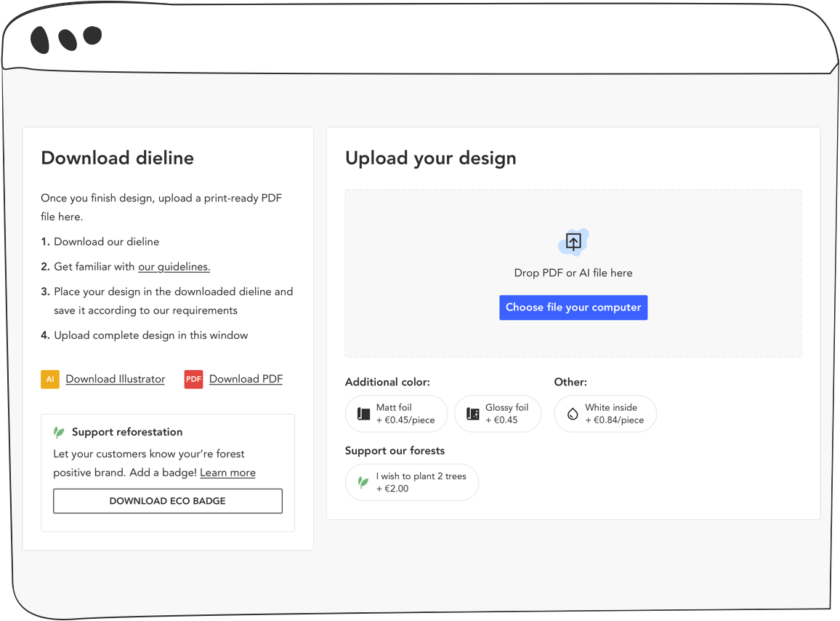The height and width of the screenshot is (621, 840).
Task: Toggle the Matt foil +€0.45/piece option
Action: point(396,414)
